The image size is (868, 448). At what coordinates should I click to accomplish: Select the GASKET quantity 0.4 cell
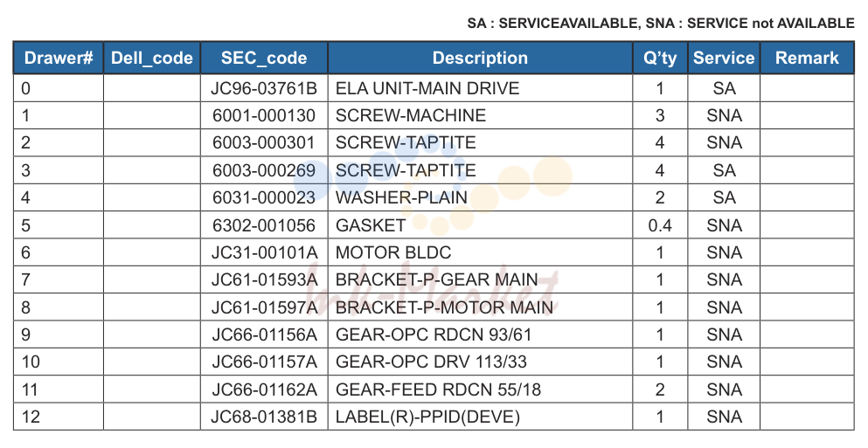pos(660,225)
